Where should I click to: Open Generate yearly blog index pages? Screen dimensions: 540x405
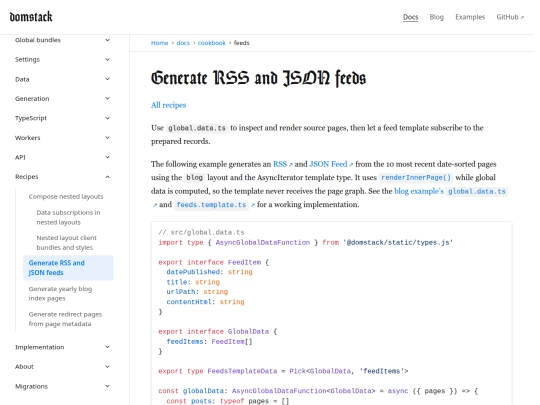(60, 293)
